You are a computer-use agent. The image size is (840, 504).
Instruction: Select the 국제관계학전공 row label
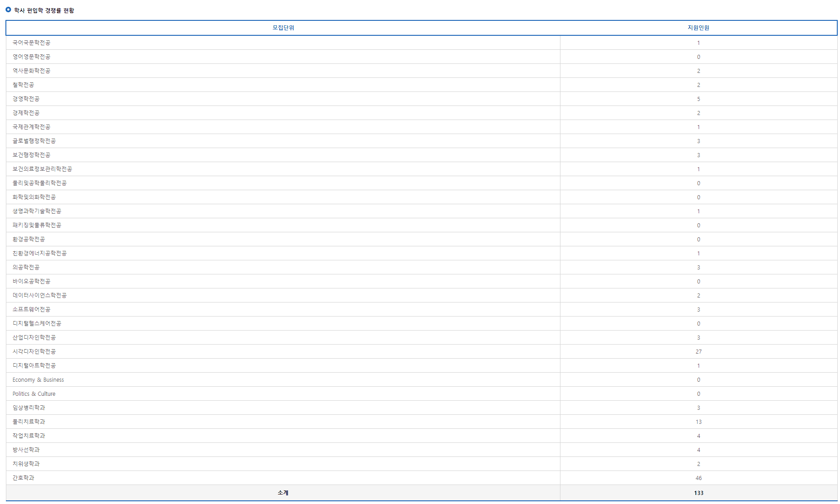pos(31,127)
